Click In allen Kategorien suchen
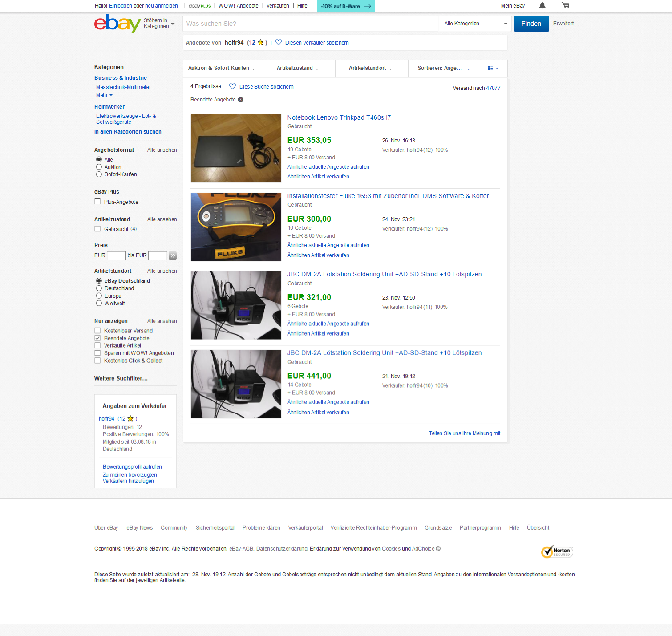This screenshot has height=636, width=672. point(128,132)
